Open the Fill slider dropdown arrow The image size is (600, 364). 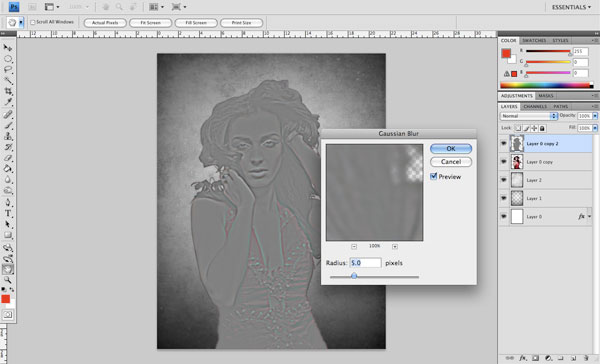point(595,128)
